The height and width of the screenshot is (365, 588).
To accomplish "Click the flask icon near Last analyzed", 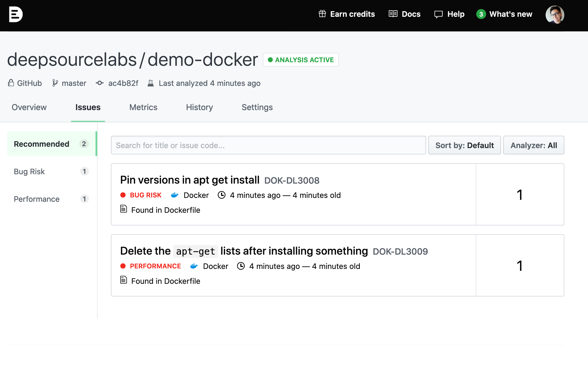I will tap(151, 83).
